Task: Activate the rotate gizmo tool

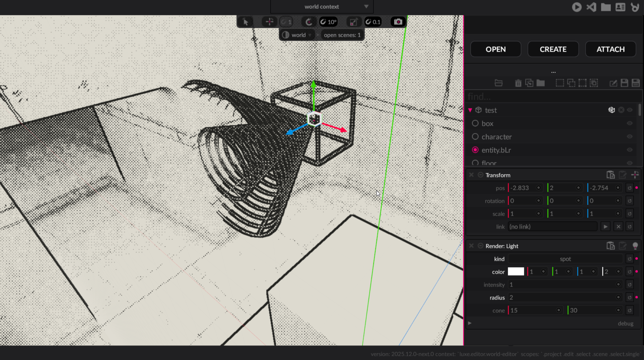Action: 309,22
